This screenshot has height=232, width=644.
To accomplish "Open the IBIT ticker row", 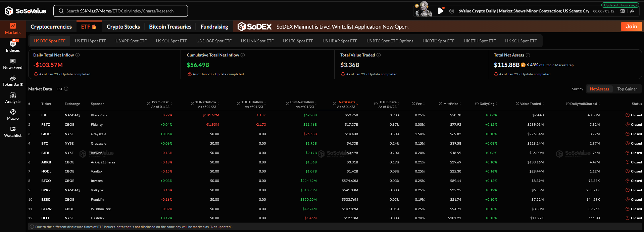I will pos(335,115).
